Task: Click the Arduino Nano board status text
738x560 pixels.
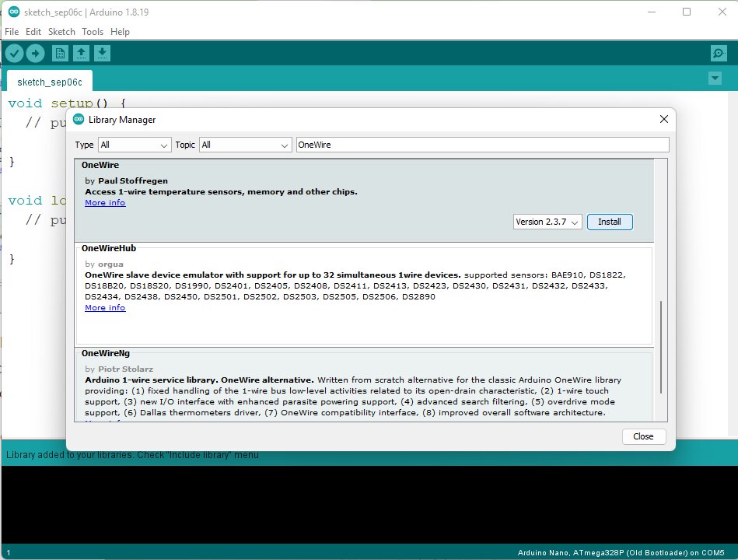Action: [x=621, y=552]
